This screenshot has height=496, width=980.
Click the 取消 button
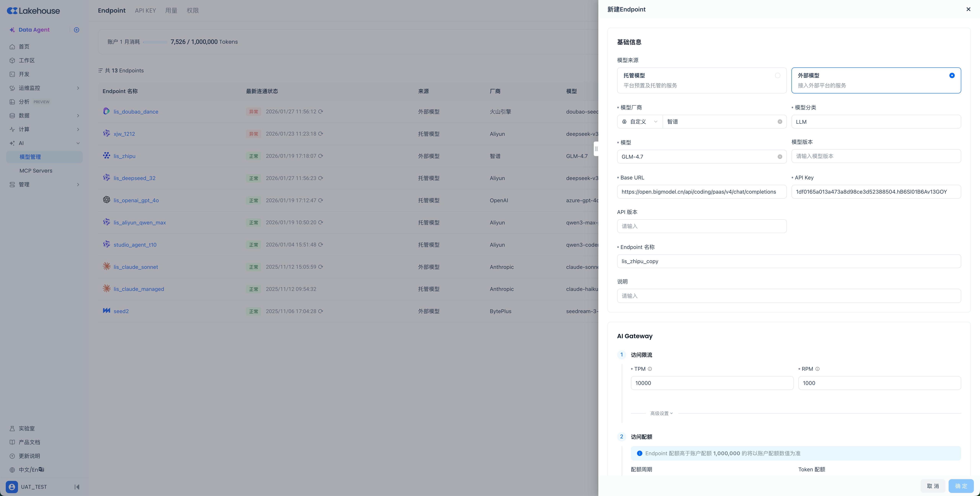tap(933, 486)
